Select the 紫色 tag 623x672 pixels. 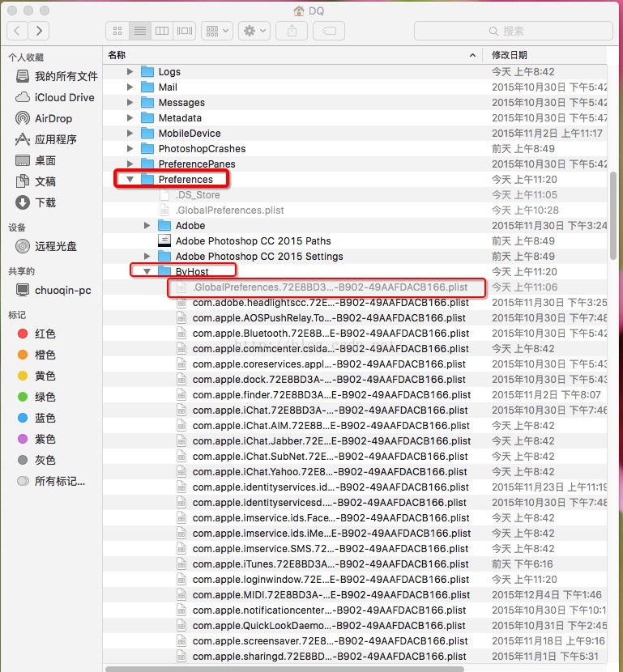(36, 439)
